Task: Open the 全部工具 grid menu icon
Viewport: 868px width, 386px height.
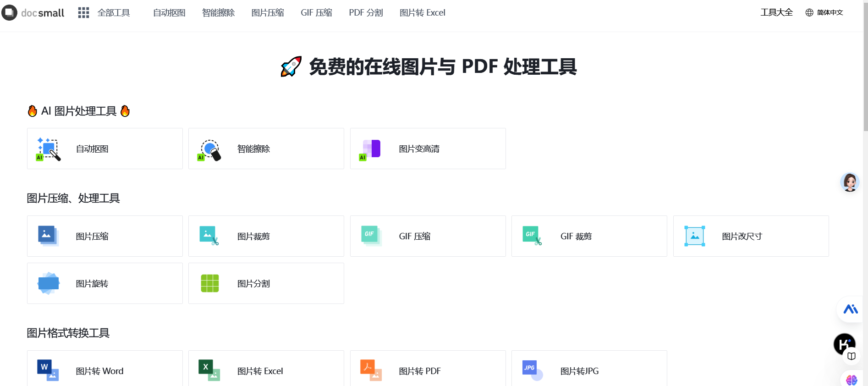Action: pyautogui.click(x=83, y=13)
